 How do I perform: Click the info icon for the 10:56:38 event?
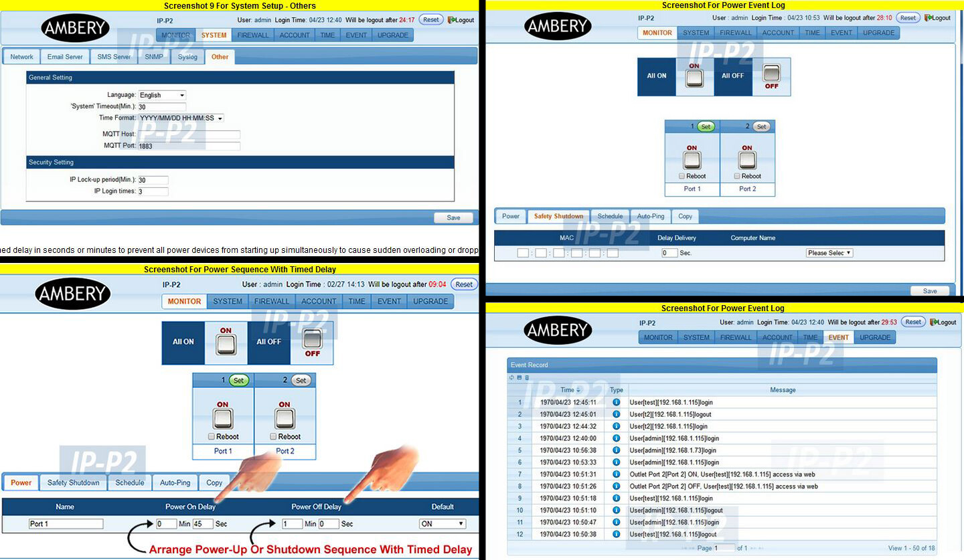point(617,450)
